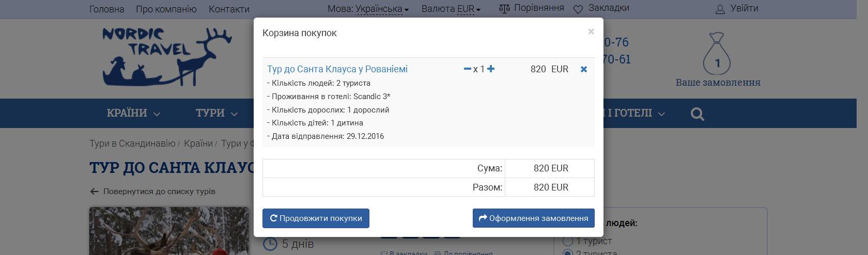
Task: Open Тури в Скандинавію breadcrumb
Action: pos(132,144)
